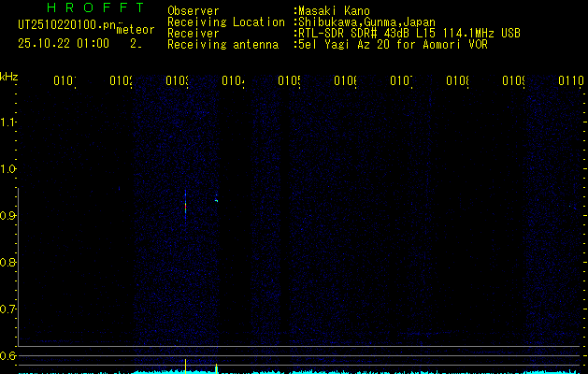Click the 0105 time marker
Viewport: 588px width, 374px height.
(289, 80)
